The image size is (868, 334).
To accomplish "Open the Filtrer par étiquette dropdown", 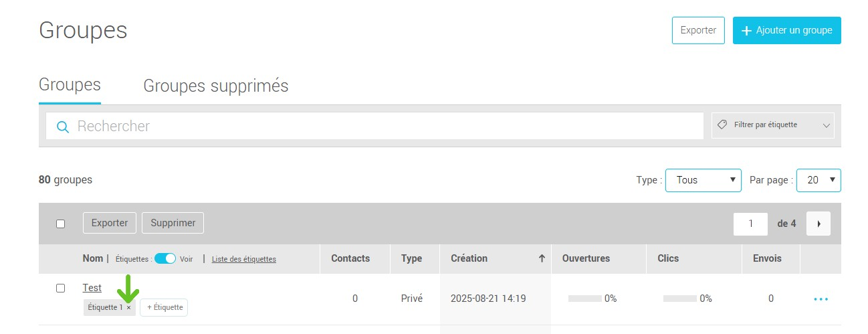I will pos(773,125).
